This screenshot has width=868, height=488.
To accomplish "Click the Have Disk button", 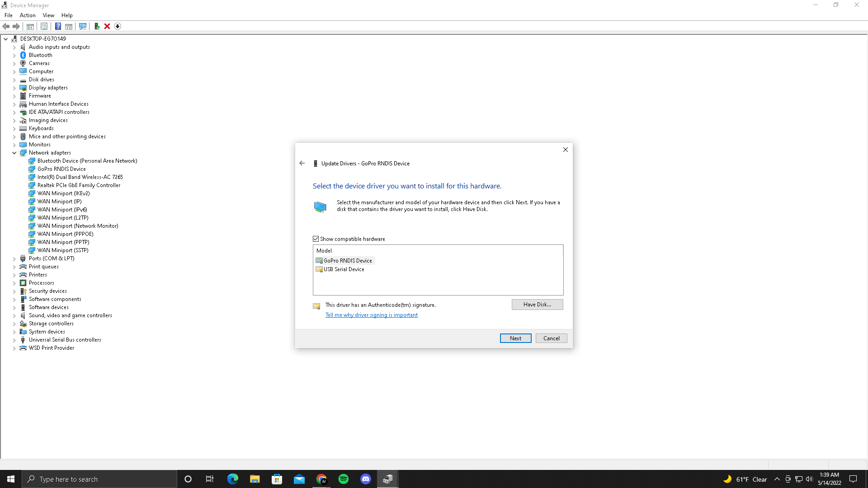I will click(x=537, y=304).
